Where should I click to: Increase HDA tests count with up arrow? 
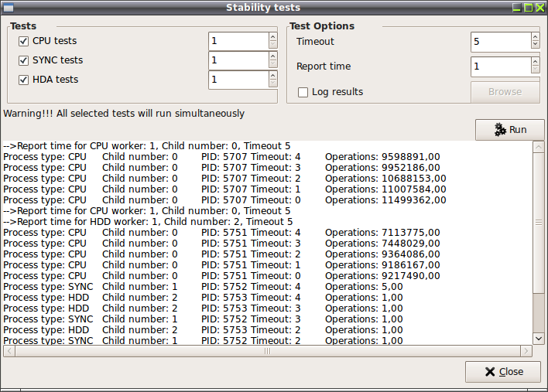coord(273,76)
